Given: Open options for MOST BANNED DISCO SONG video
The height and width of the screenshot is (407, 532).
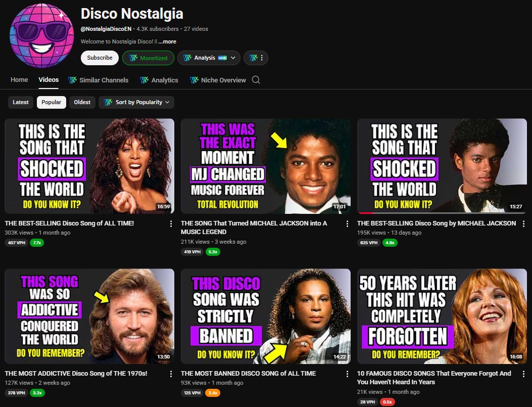Looking at the screenshot, I should 347,374.
